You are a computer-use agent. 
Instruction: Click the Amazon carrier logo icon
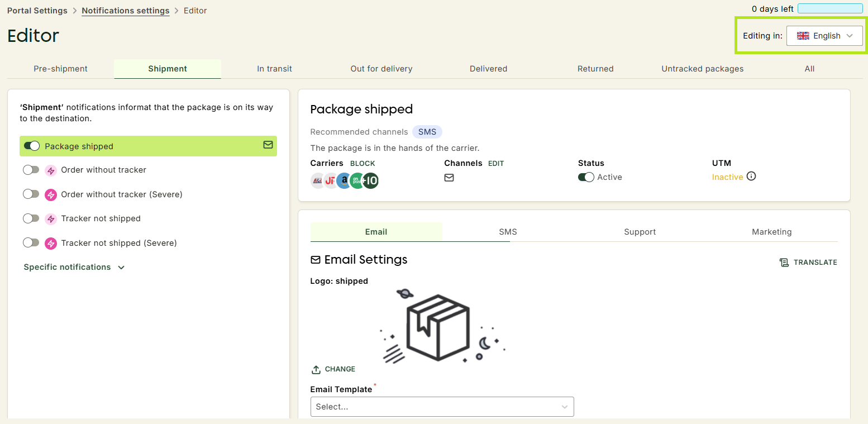pyautogui.click(x=344, y=180)
